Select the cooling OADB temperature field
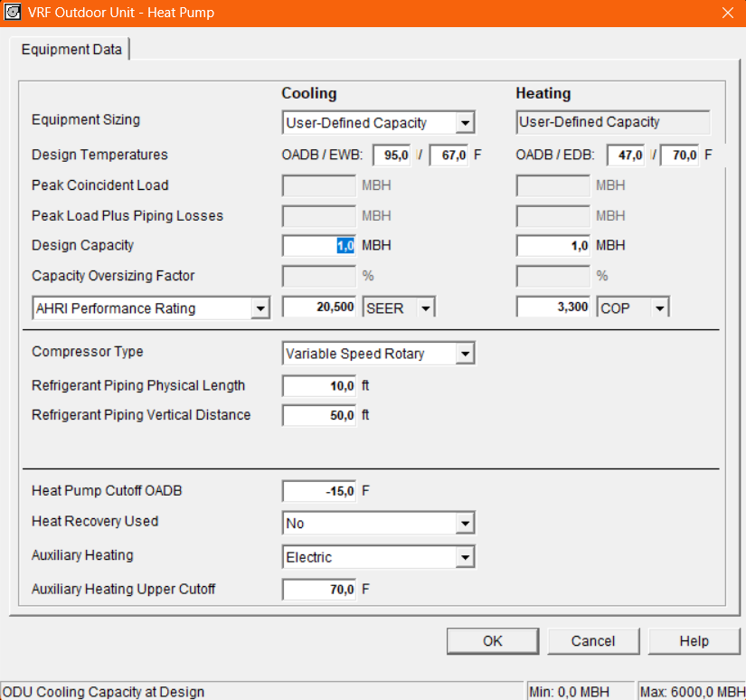The image size is (746, 700). (x=392, y=155)
